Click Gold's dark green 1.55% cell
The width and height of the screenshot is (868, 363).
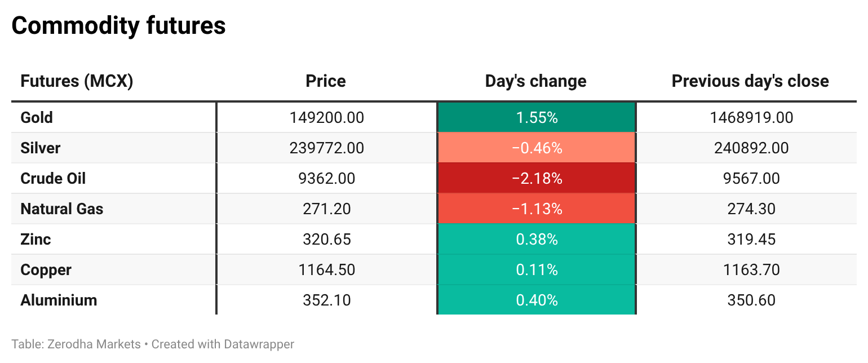click(x=537, y=117)
